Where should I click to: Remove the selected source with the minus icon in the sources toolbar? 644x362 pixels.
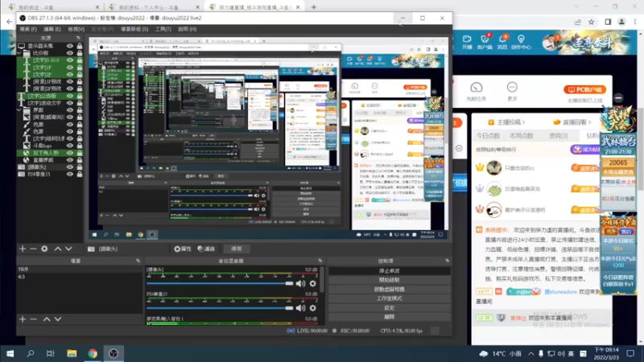[33, 249]
